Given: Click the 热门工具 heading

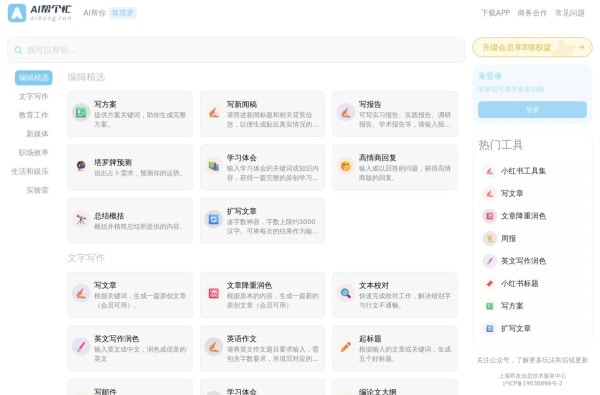Looking at the screenshot, I should [501, 145].
